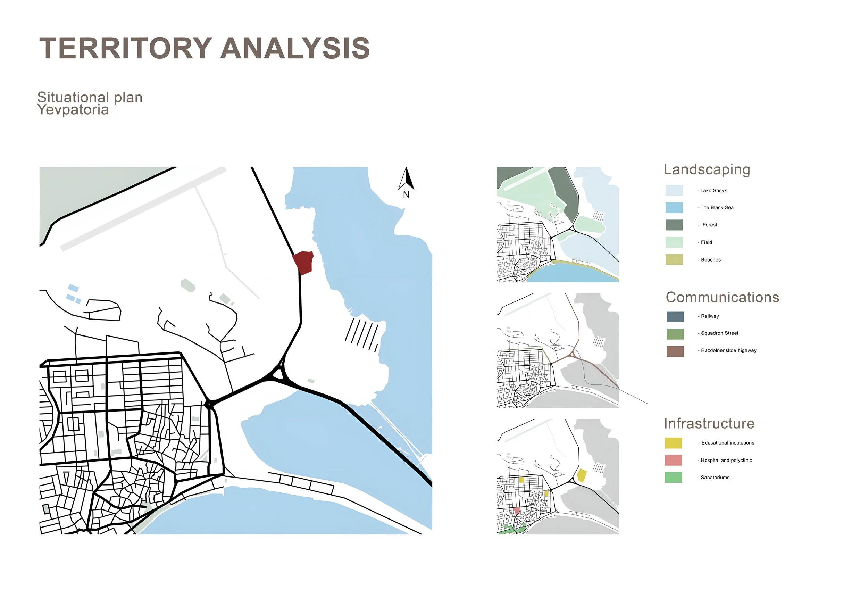The image size is (868, 614).
Task: Select the Forest dark green swatch
Action: tap(674, 225)
